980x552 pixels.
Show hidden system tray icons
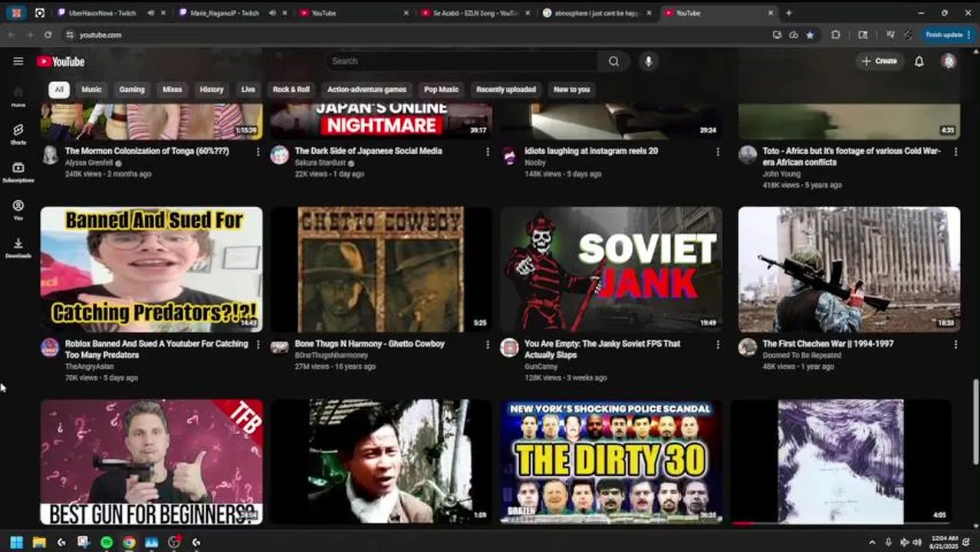(872, 542)
